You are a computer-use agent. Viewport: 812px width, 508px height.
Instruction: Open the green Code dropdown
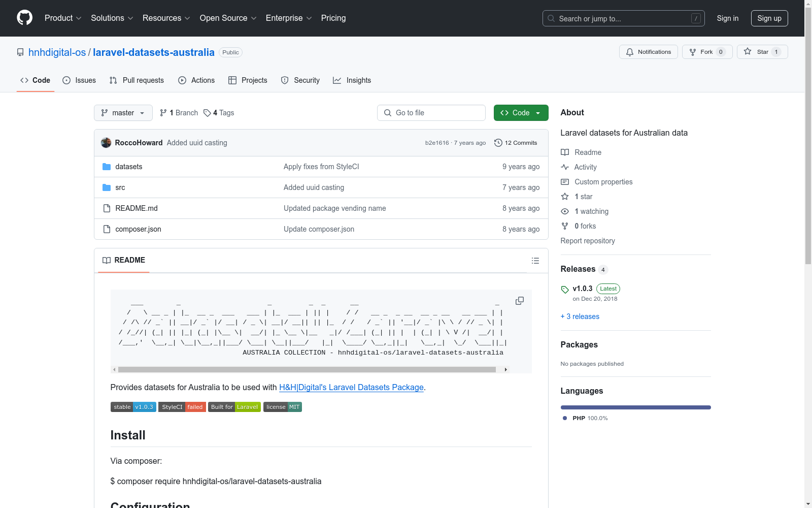point(521,113)
